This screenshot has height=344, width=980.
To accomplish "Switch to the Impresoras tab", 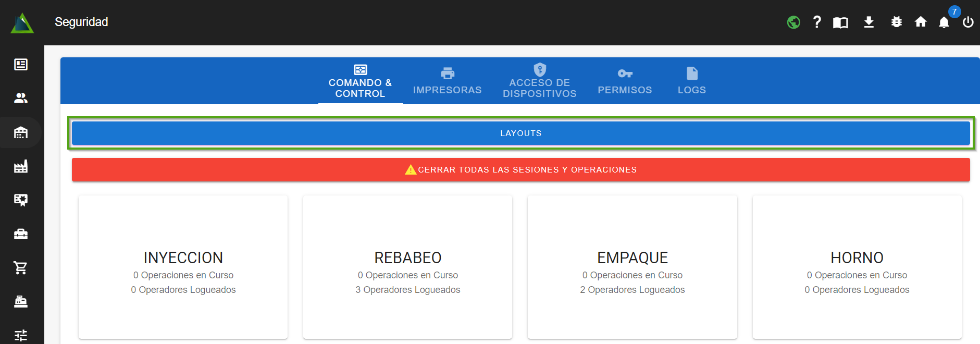I will (x=447, y=81).
